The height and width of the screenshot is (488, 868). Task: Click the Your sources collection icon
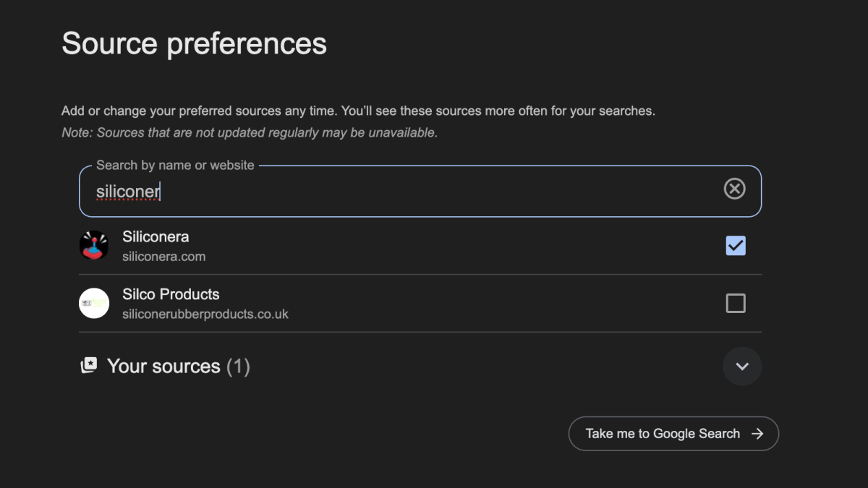pos(88,366)
